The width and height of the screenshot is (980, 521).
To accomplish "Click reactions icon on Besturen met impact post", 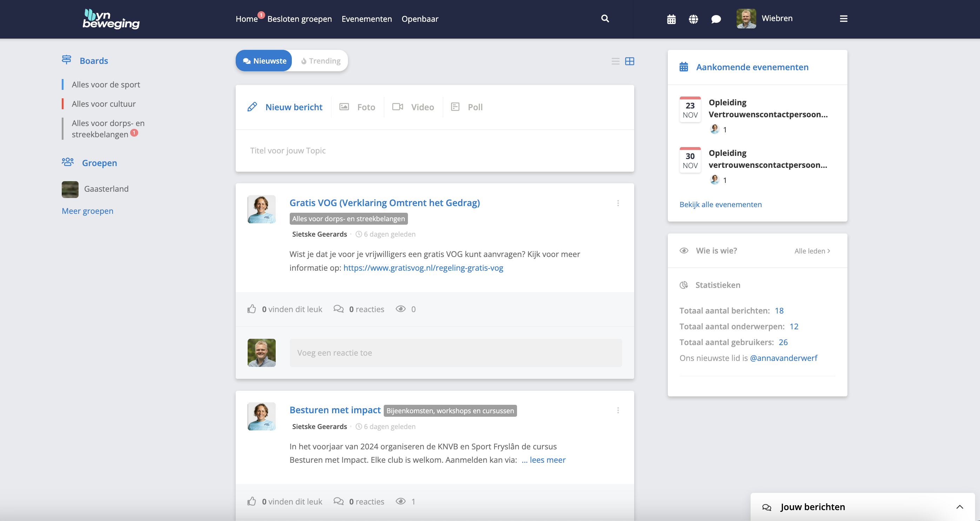I will pos(338,501).
